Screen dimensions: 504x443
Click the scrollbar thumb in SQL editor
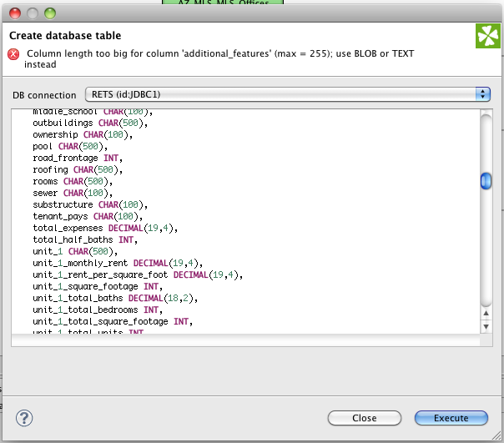tap(486, 181)
